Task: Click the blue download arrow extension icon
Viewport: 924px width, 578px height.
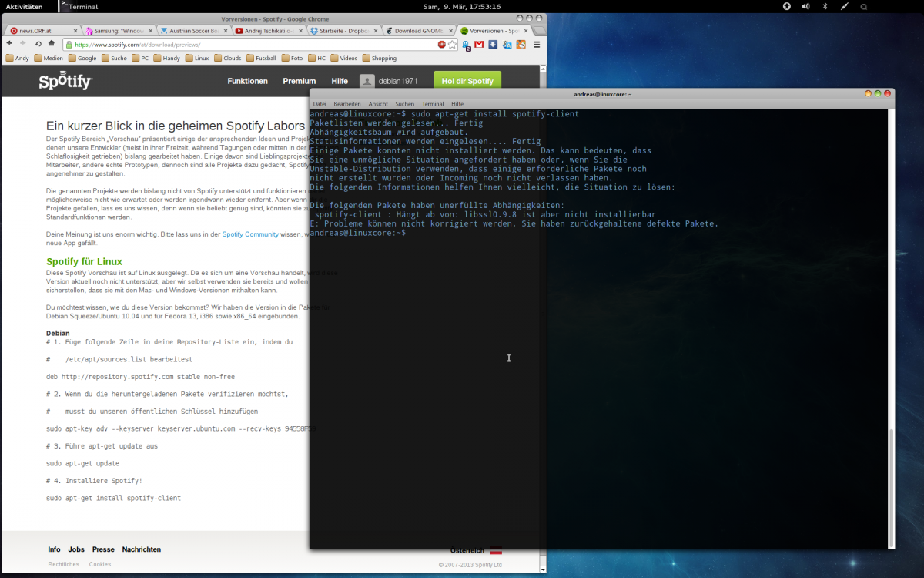Action: tap(493, 45)
